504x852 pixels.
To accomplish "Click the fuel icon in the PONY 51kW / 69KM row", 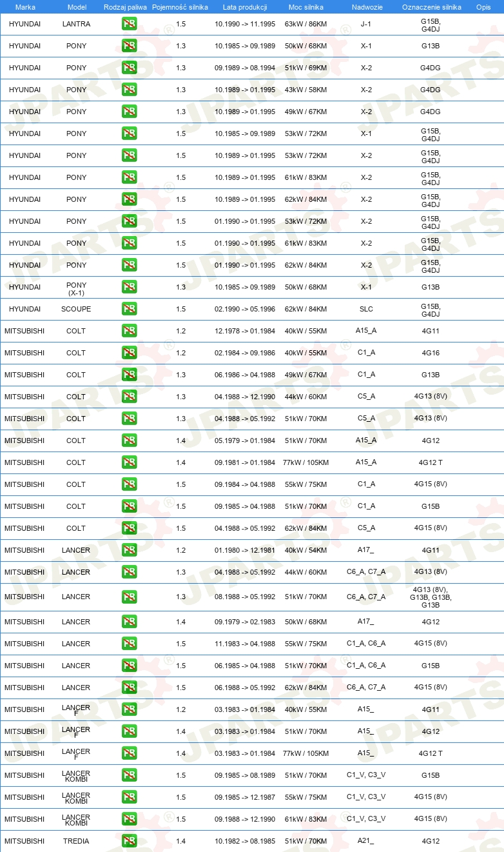I will (130, 68).
